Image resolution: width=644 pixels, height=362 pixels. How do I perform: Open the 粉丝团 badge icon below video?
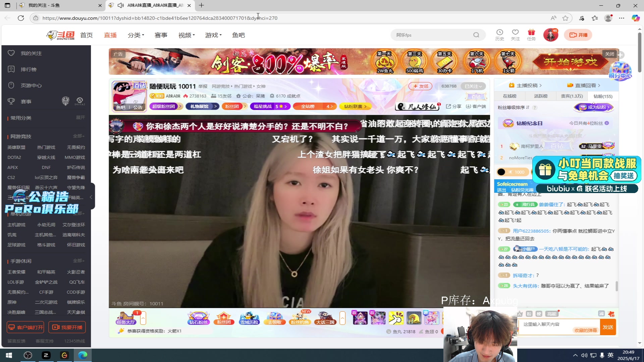coord(224,318)
